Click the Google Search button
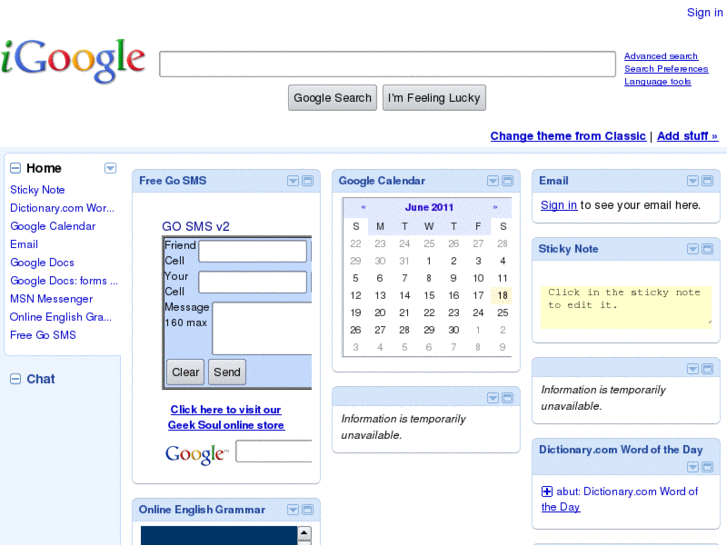Screen dimensions: 727x545 (332, 98)
